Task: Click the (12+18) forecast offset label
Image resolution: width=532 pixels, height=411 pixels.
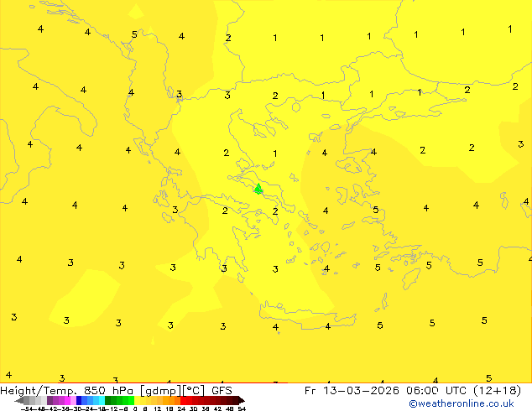Action: 496,390
